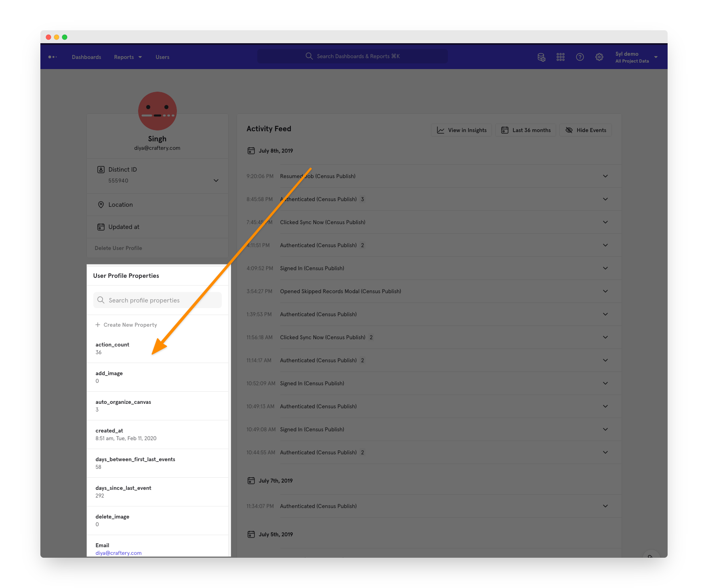708x588 pixels.
Task: Click the Location pin icon
Action: pos(101,205)
